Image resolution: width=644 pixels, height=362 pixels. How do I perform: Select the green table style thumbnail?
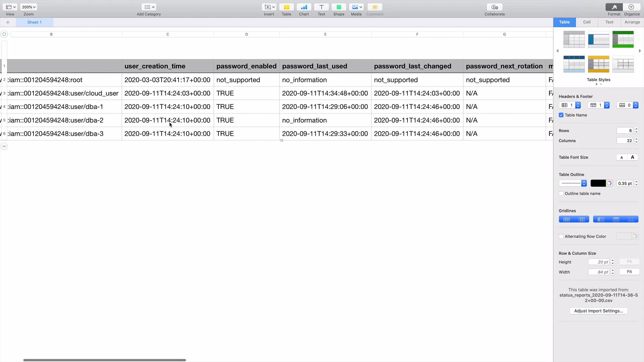[x=623, y=39]
